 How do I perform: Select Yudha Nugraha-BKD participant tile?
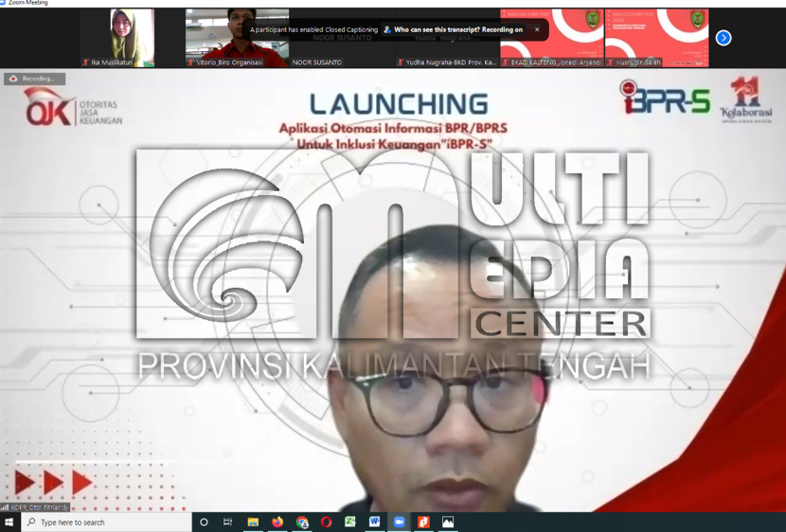[447, 38]
